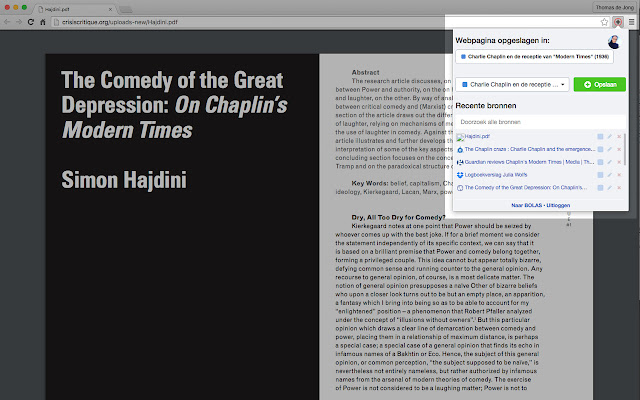This screenshot has height=400, width=640.
Task: Edit the Logboekverslag Julia Wolfs entry
Action: coord(609,175)
